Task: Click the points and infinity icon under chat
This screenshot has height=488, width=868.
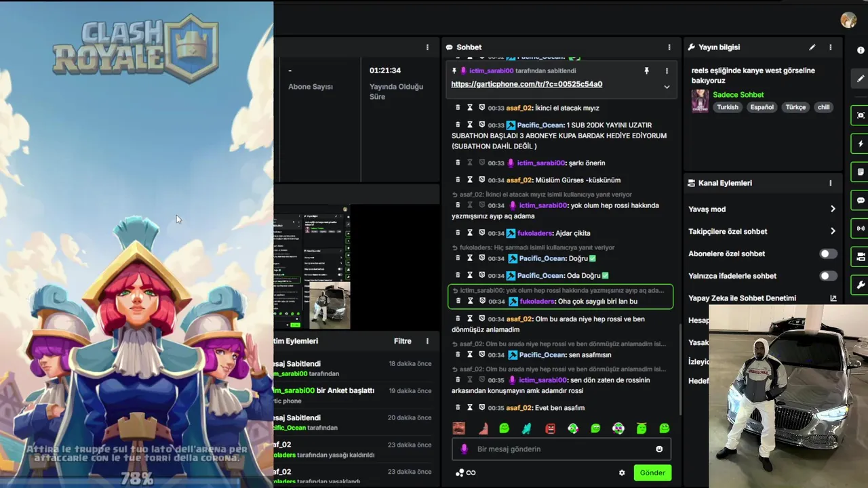Action: click(466, 473)
